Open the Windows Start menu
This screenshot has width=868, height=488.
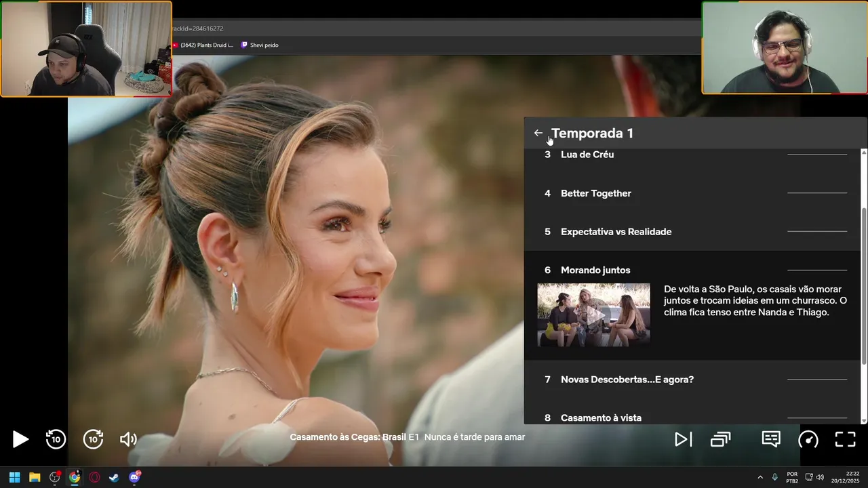(x=14, y=477)
